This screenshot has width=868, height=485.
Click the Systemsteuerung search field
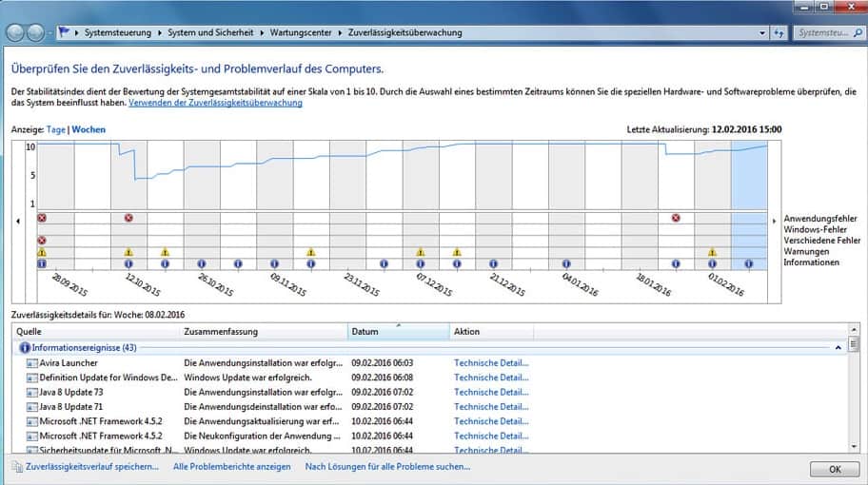coord(826,32)
